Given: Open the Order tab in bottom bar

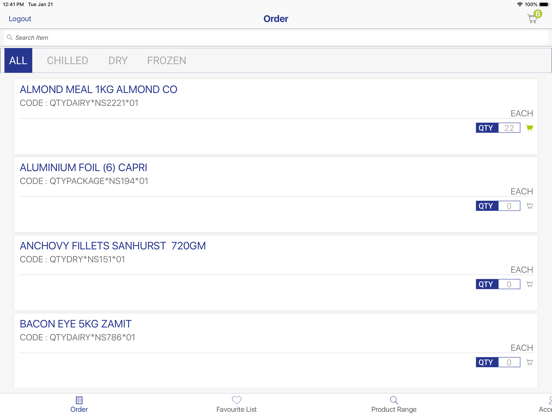Looking at the screenshot, I should (x=79, y=404).
